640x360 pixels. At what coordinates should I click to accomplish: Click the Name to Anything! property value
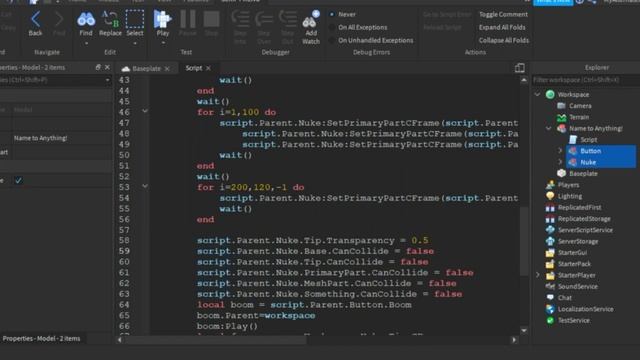(x=40, y=138)
